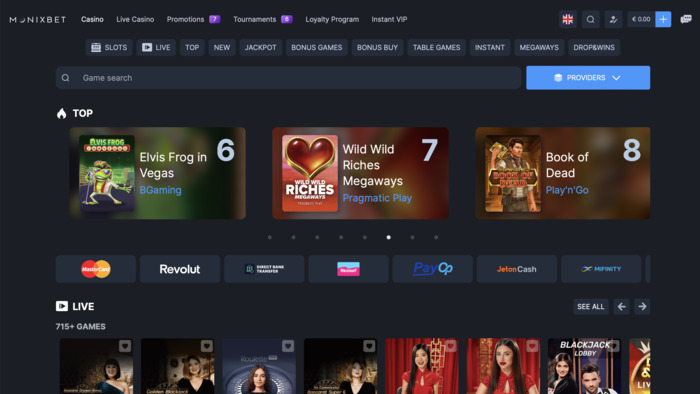Select the JACKPOT category filter
This screenshot has width=700, height=394.
(260, 47)
